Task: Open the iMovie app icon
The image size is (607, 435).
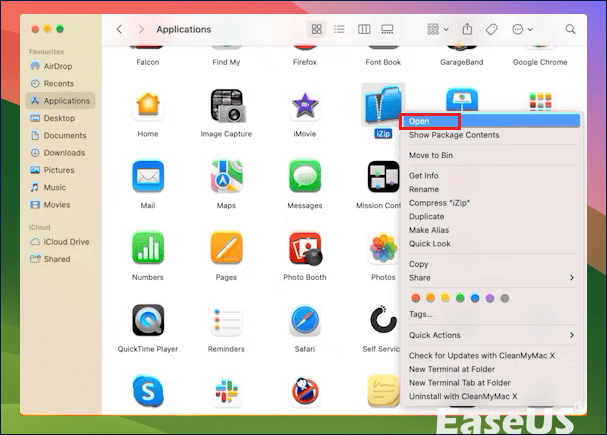Action: coord(304,105)
